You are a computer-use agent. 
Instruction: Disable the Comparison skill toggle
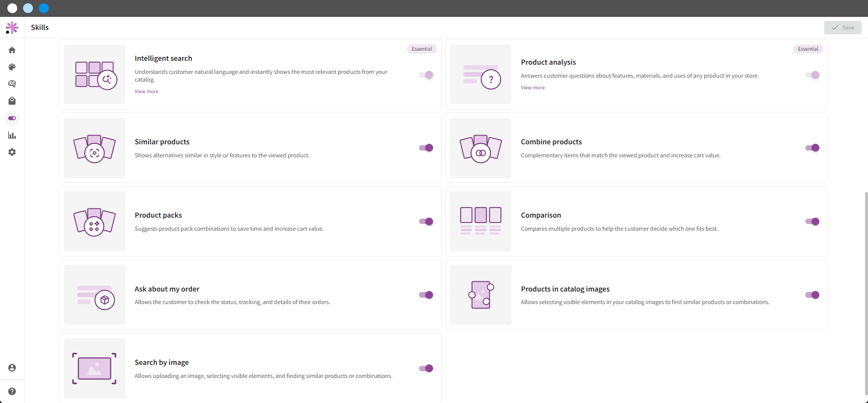tap(813, 222)
